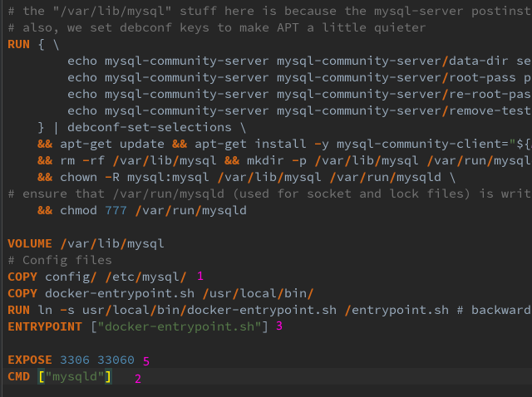Click the highlighted opening bracket after CMD
The height and width of the screenshot is (397, 532).
[42, 376]
